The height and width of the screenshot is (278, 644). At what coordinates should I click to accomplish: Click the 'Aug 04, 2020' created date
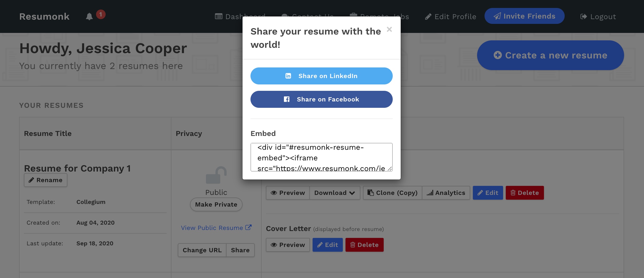(x=96, y=223)
